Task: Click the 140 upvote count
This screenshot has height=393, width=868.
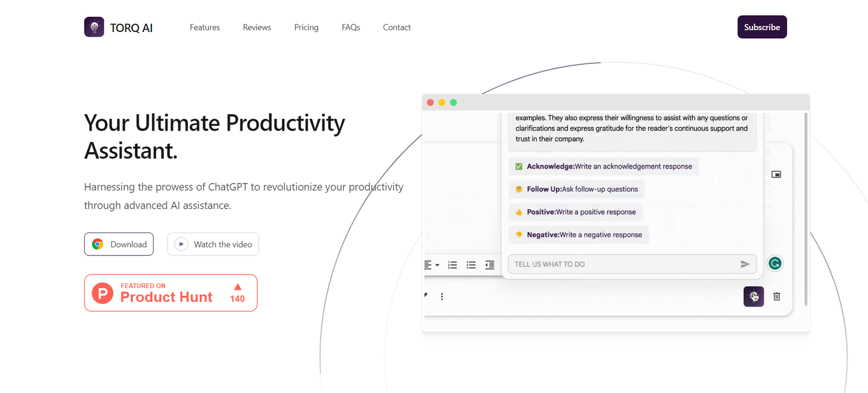Action: (238, 299)
